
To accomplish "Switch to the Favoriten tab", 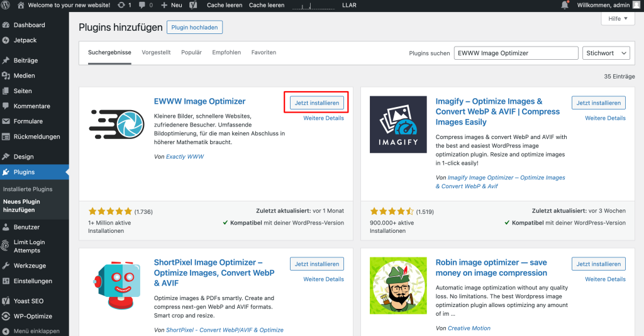I will tap(264, 52).
